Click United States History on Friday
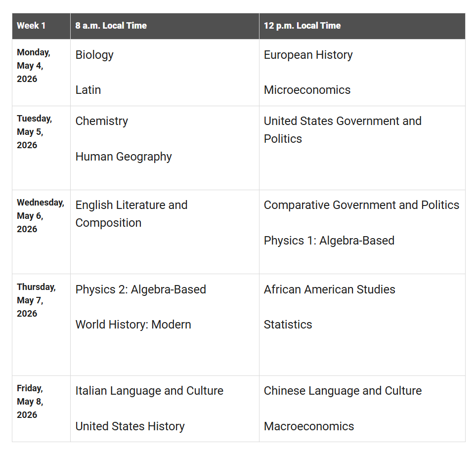This screenshot has width=476, height=452. (x=130, y=426)
